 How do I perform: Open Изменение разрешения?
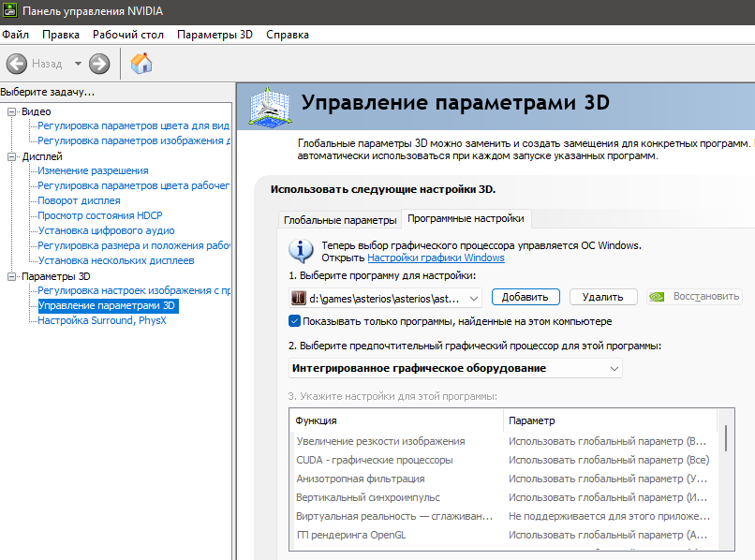93,170
